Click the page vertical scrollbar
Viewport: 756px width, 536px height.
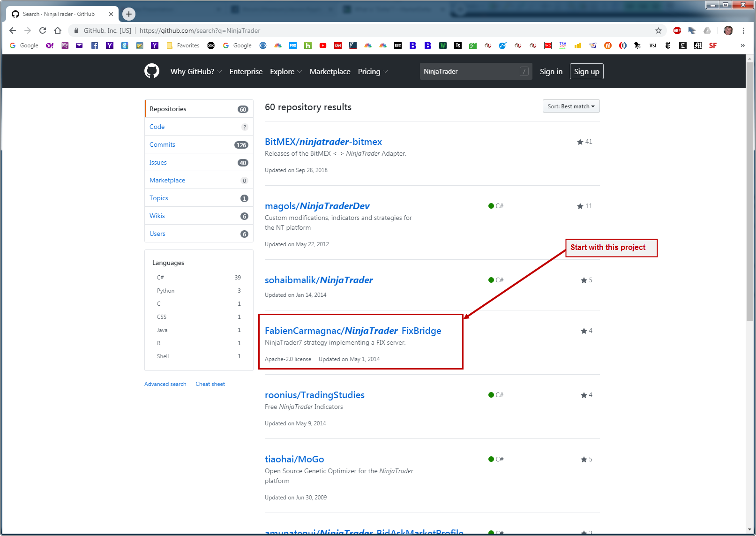click(x=749, y=188)
